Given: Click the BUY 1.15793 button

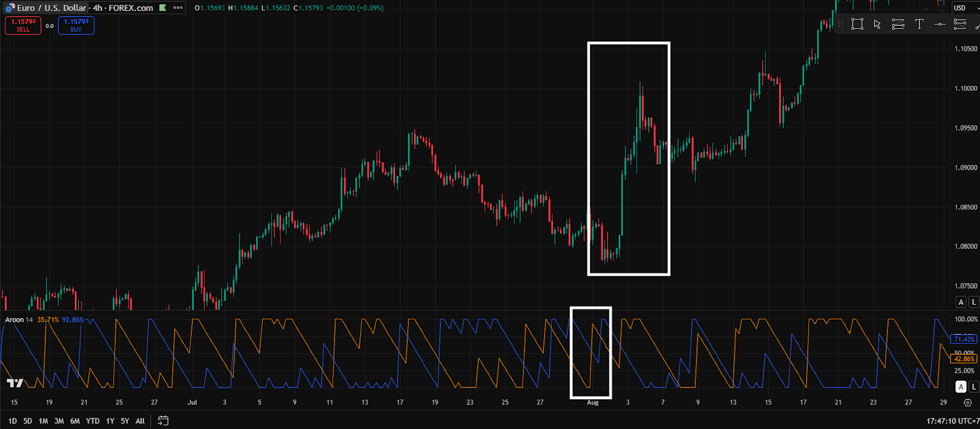Looking at the screenshot, I should tap(76, 25).
